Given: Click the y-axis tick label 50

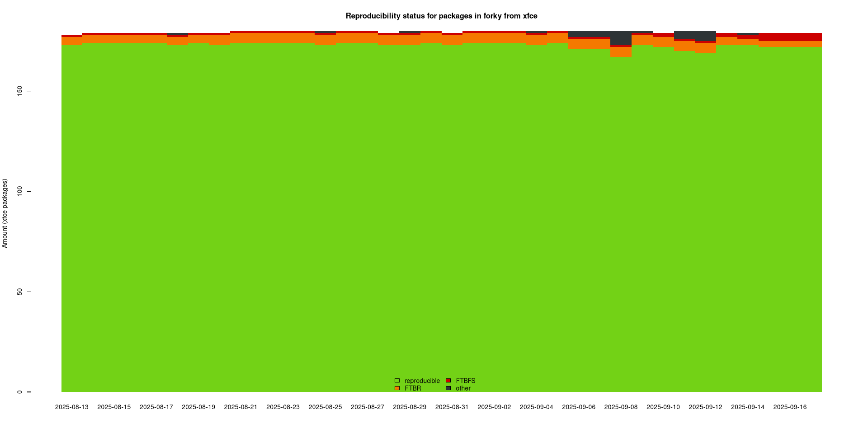Looking at the screenshot, I should [19, 292].
